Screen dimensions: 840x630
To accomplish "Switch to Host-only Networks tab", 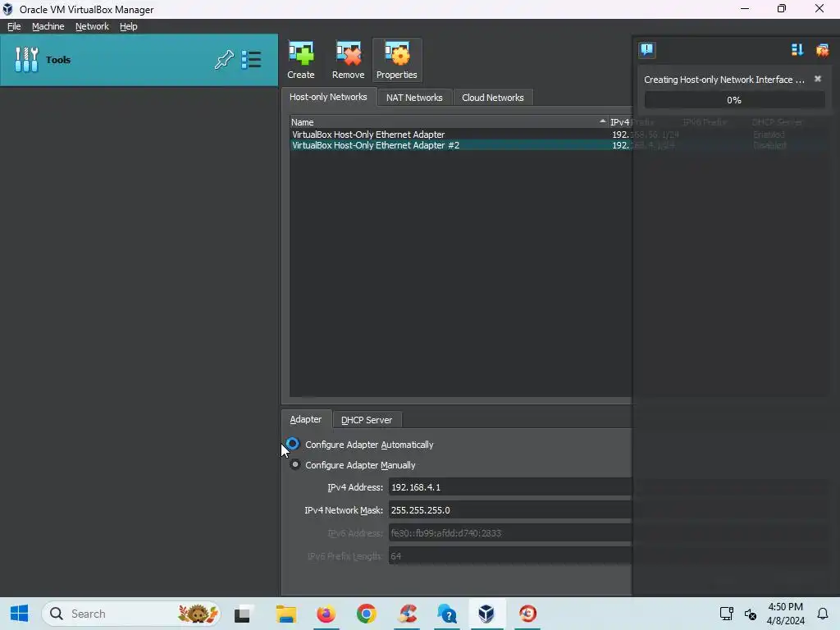I will coord(328,97).
